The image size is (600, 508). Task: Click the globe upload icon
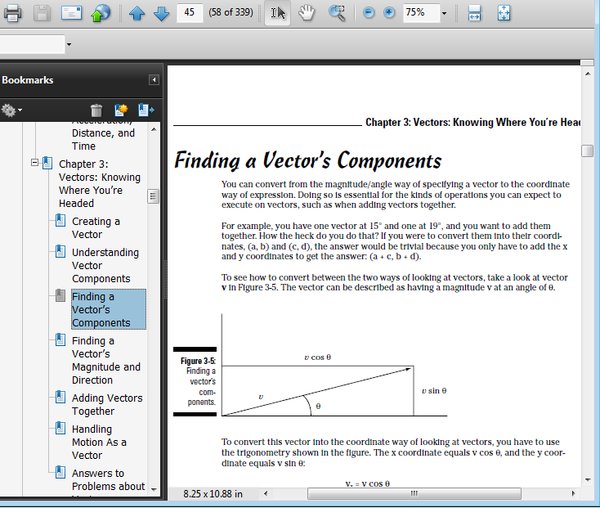coord(100,13)
